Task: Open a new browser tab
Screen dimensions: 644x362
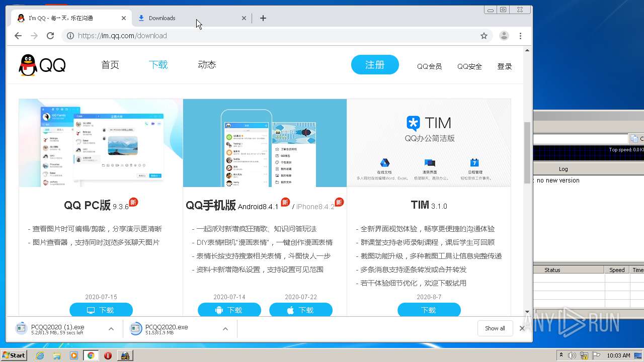Action: 263,18
